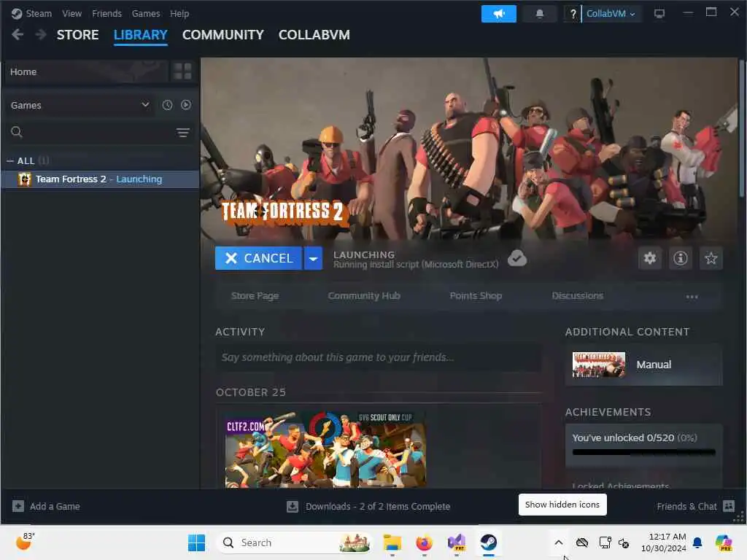Screen dimensions: 747x560
Task: Open the Help menu
Action: click(x=179, y=13)
